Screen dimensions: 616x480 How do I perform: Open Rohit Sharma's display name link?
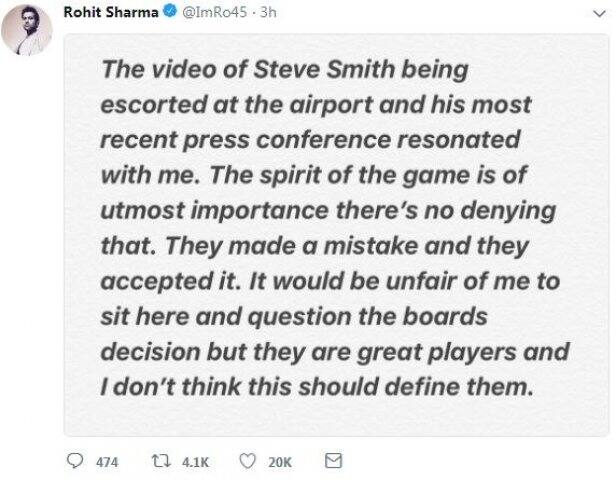click(x=111, y=12)
